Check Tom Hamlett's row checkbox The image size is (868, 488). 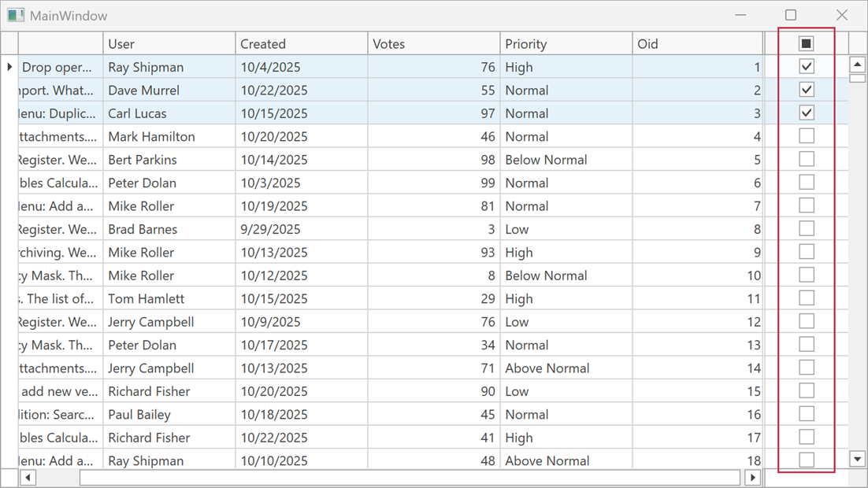click(806, 298)
